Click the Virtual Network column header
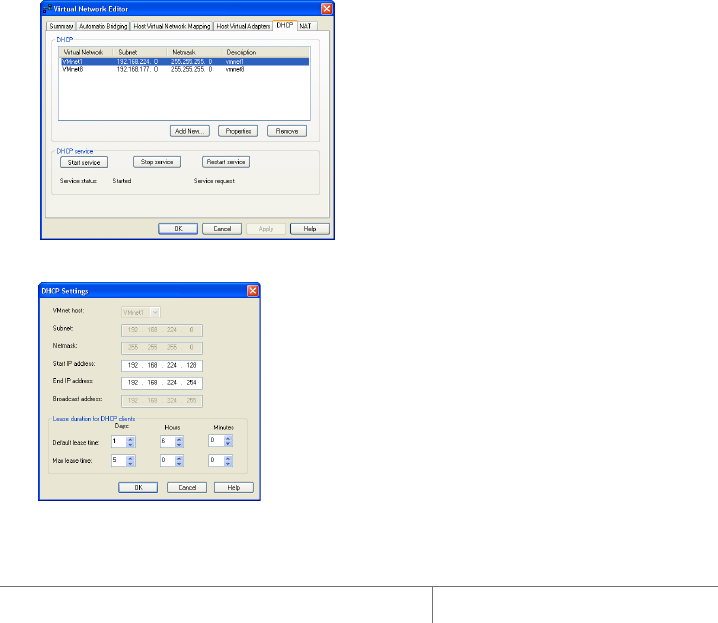Viewport: 718px width, 623px height. click(86, 52)
